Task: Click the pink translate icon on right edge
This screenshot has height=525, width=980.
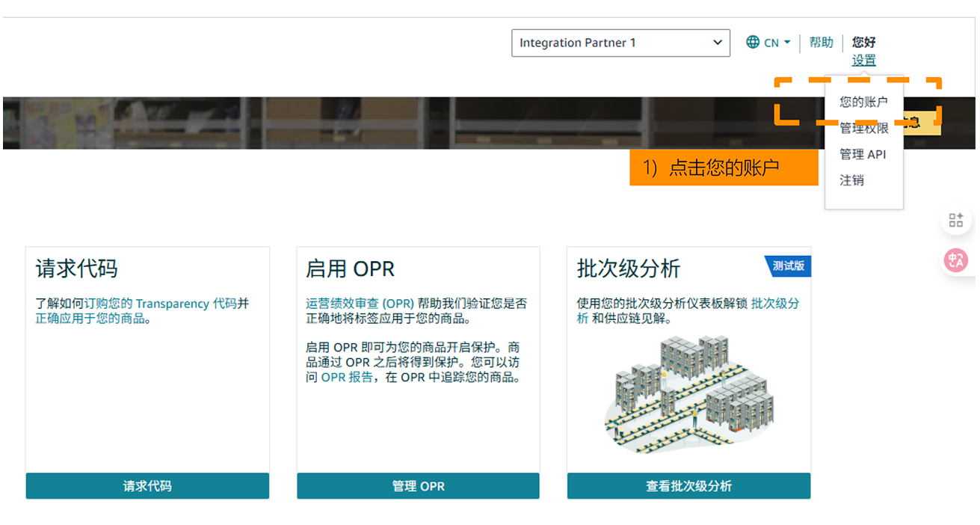Action: (x=955, y=260)
